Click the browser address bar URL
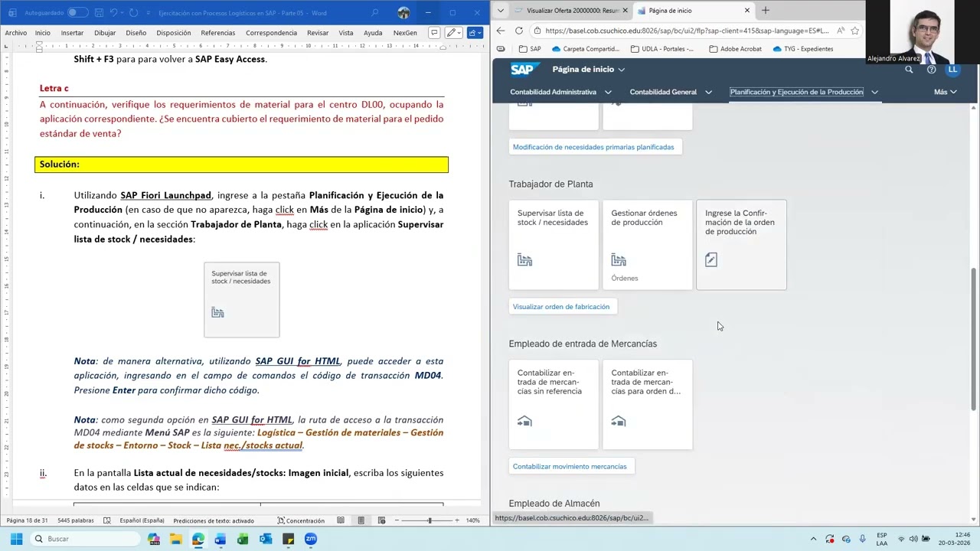The height and width of the screenshot is (551, 980). tap(687, 31)
